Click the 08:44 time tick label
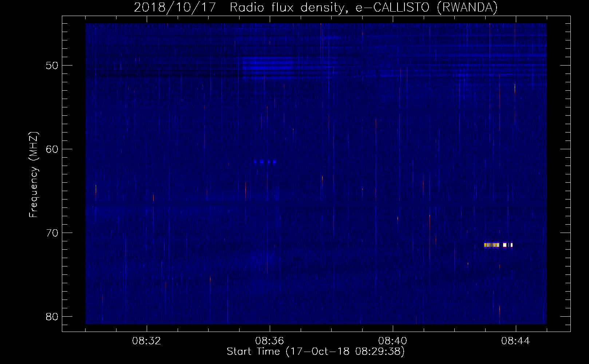The width and height of the screenshot is (589, 364). tap(516, 341)
